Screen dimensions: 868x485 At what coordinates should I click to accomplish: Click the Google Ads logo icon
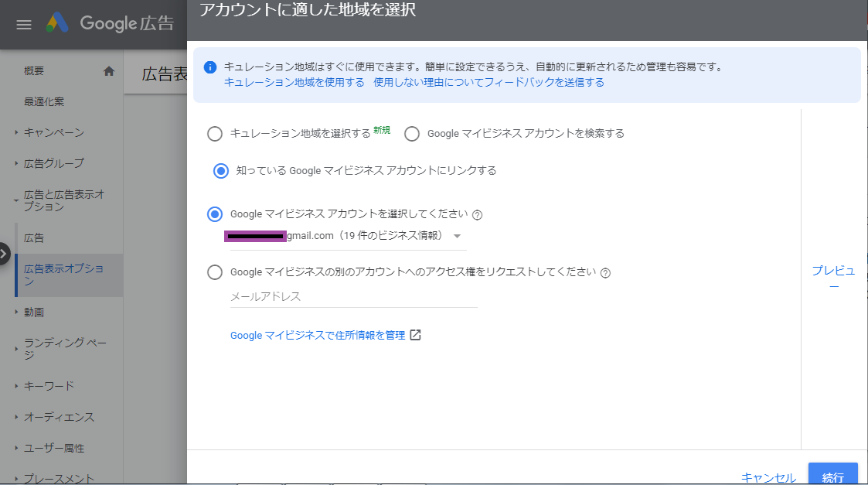(x=57, y=22)
